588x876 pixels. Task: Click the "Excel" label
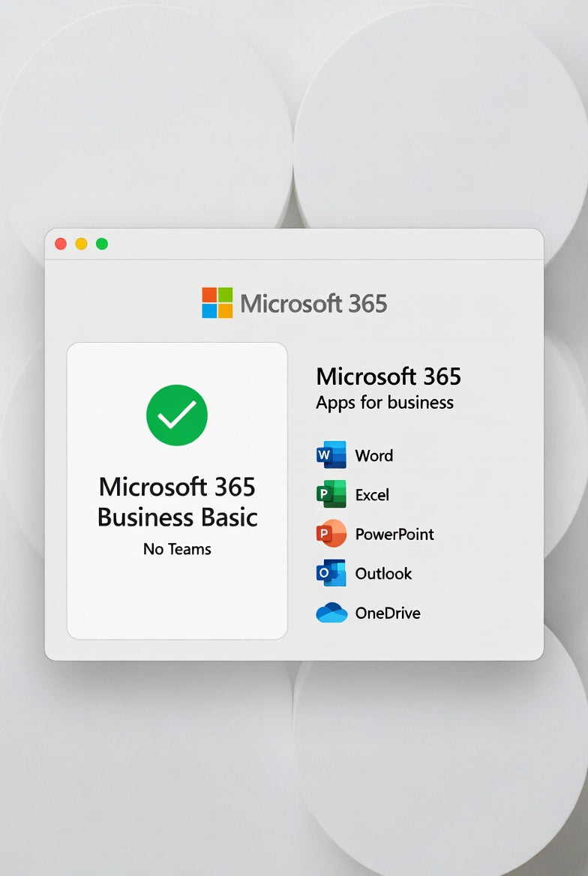click(372, 495)
